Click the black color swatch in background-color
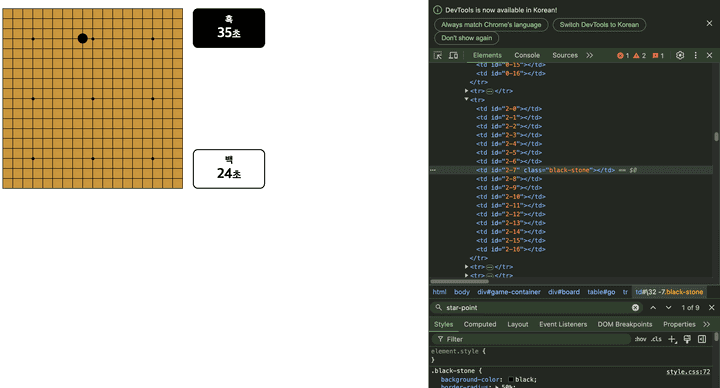This screenshot has width=720, height=388. click(x=511, y=380)
